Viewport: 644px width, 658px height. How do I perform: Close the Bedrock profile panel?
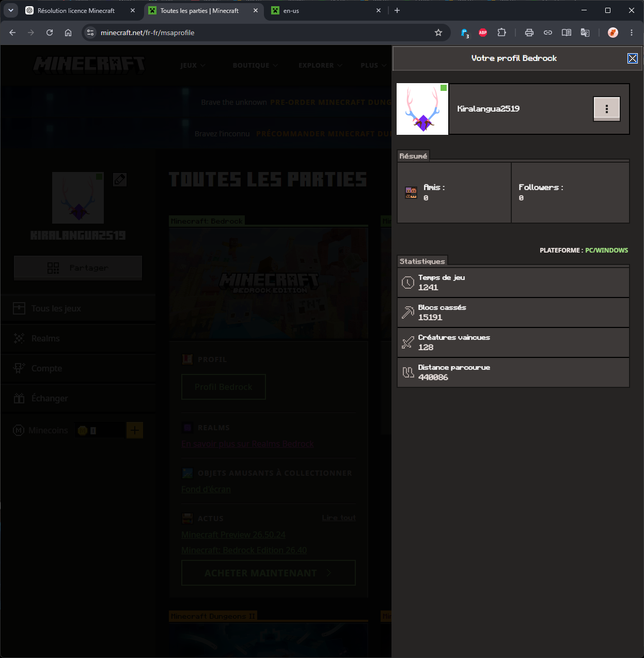(x=632, y=58)
